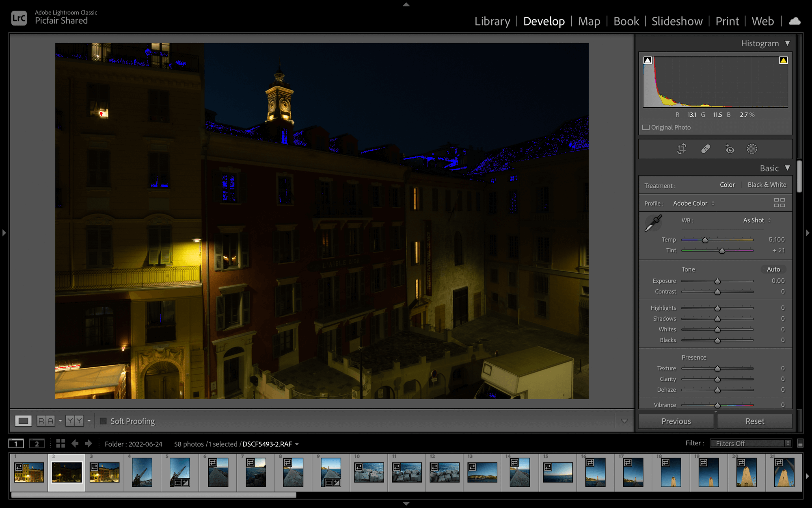Switch to Loupe view icon

(23, 421)
